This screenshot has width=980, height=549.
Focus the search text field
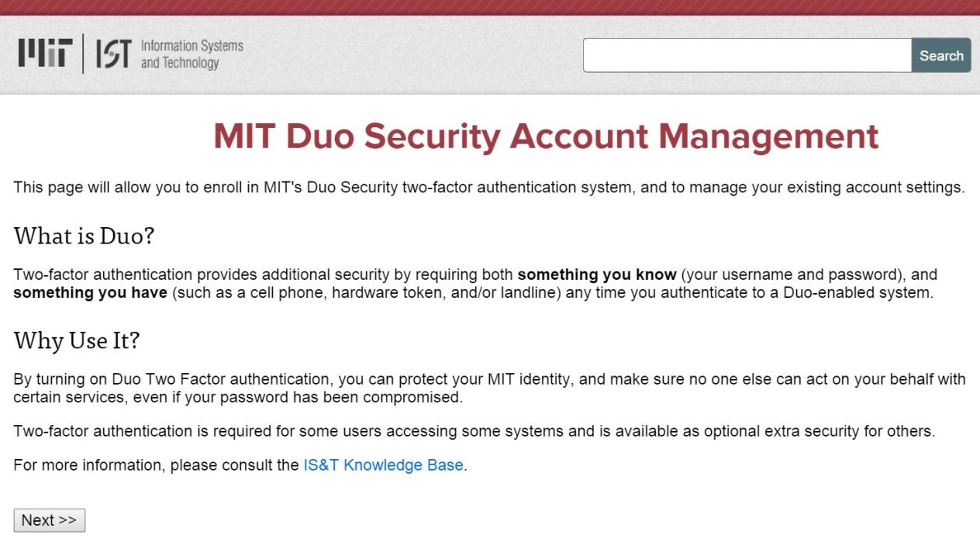(747, 56)
